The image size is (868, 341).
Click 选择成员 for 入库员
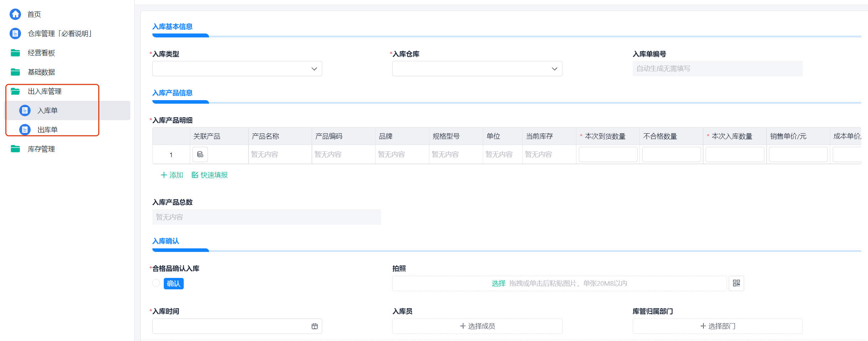pyautogui.click(x=477, y=326)
